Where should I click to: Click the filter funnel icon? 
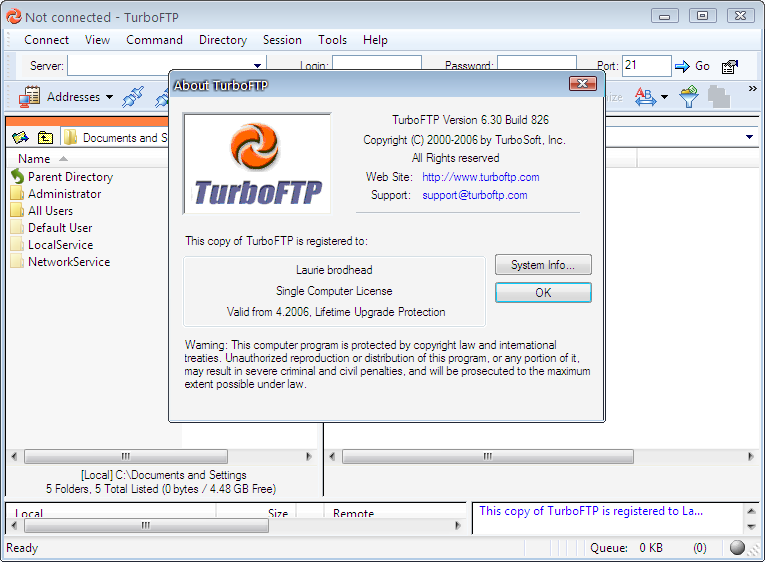pos(689,97)
